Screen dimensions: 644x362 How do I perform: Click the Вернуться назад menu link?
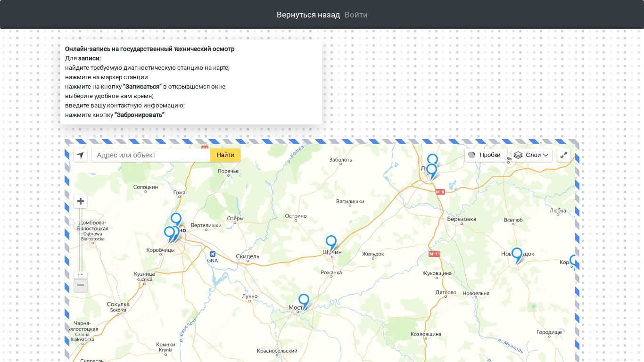pyautogui.click(x=308, y=15)
